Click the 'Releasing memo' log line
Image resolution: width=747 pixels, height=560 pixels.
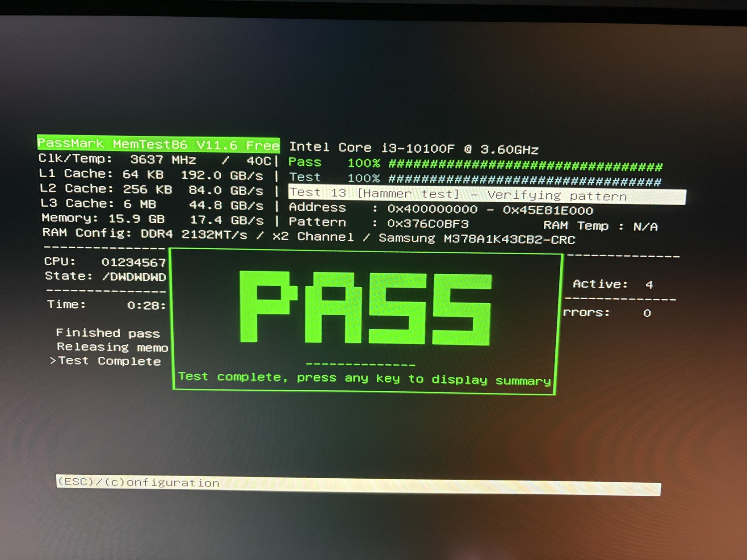(x=112, y=347)
